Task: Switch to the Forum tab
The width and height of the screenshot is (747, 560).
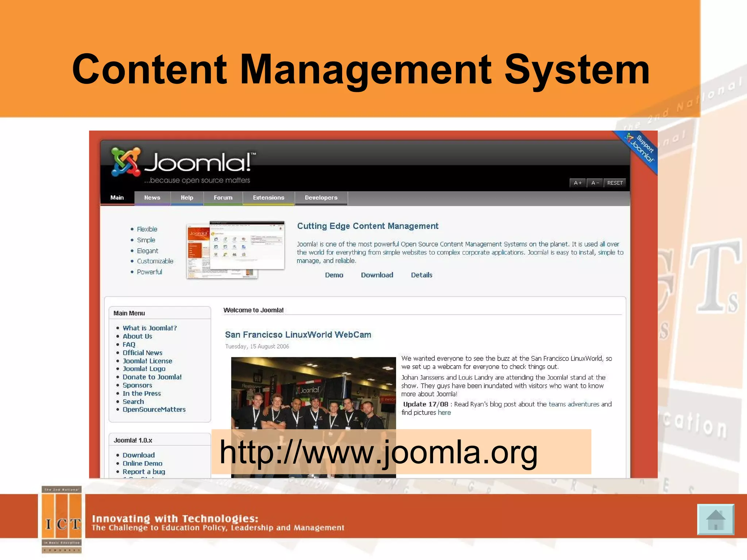Action: coord(223,198)
